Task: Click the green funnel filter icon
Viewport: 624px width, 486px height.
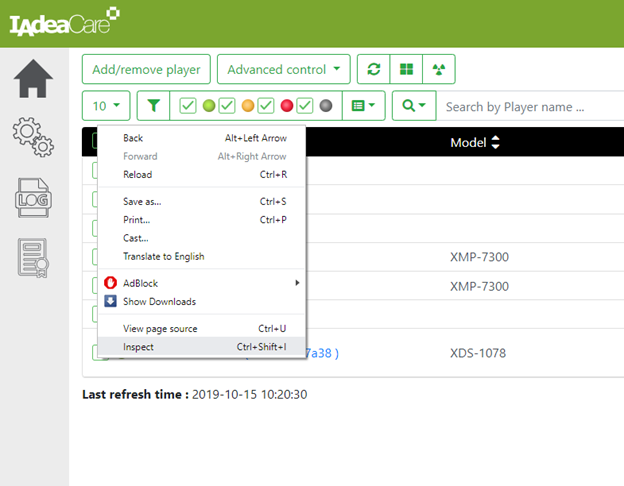Action: point(154,105)
